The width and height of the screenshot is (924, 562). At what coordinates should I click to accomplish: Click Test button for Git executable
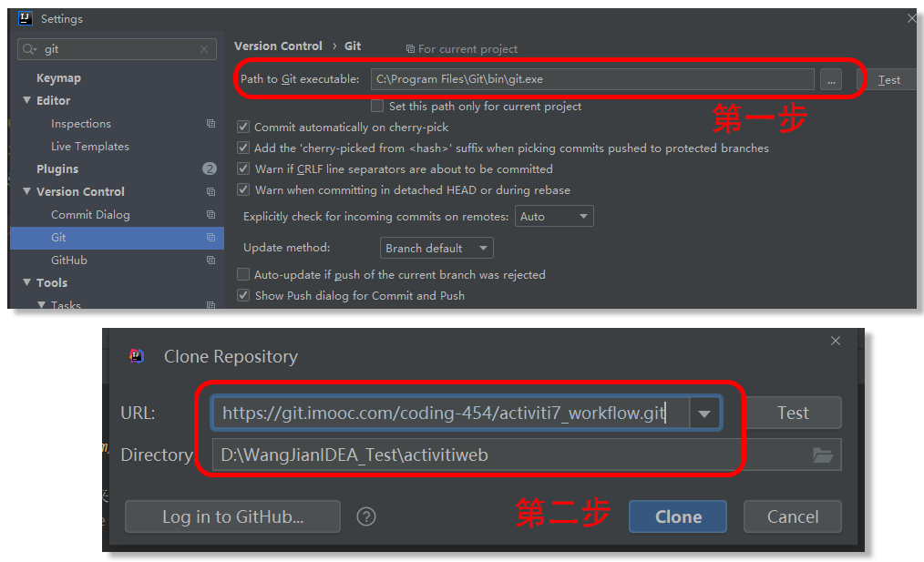pos(888,79)
